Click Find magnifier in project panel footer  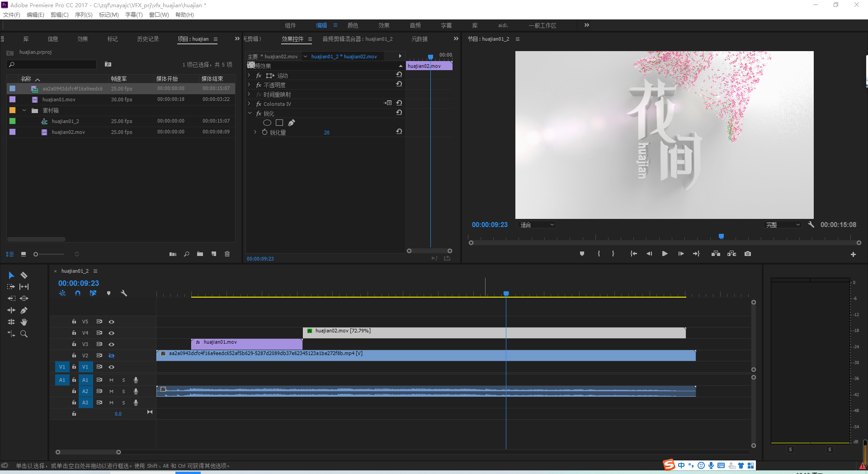186,254
